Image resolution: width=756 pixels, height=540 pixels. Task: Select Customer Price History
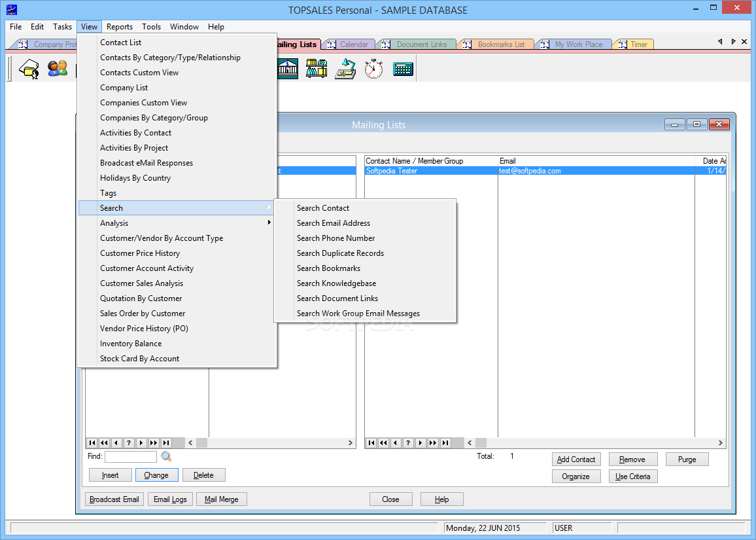coord(177,253)
